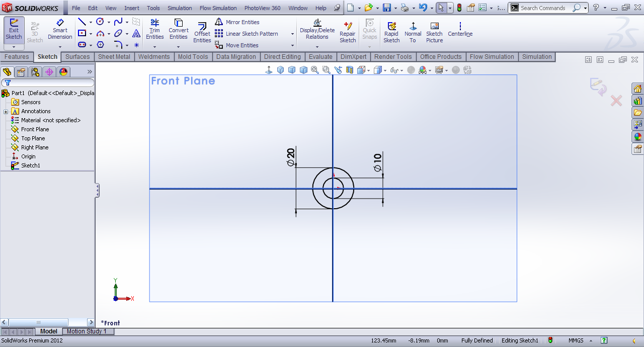Open Display/Delete Relations tool
The width and height of the screenshot is (644, 347).
point(317,30)
